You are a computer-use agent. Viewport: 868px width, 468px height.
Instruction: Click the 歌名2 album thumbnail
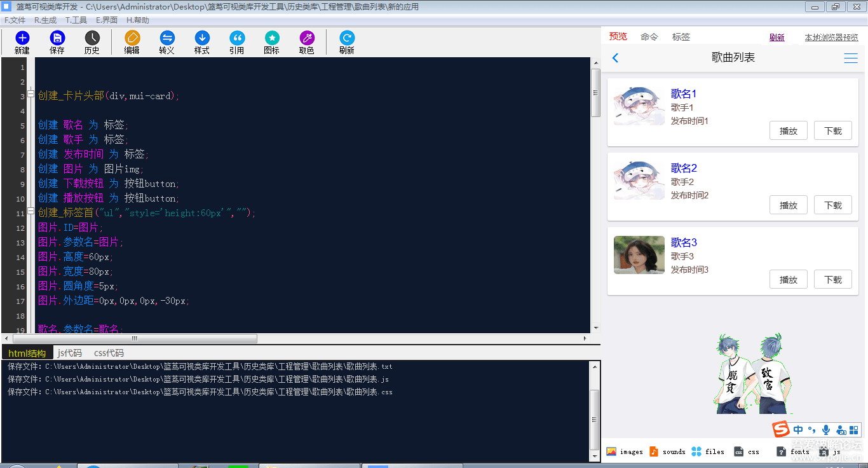tap(639, 181)
